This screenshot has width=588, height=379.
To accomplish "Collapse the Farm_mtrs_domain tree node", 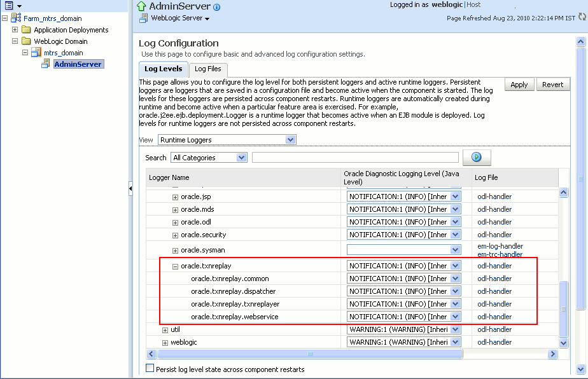I will click(5, 18).
